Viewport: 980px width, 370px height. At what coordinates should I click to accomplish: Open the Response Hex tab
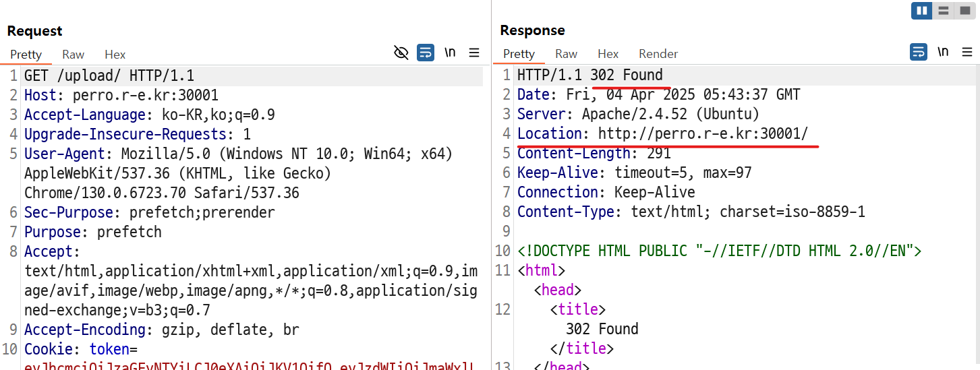(608, 54)
